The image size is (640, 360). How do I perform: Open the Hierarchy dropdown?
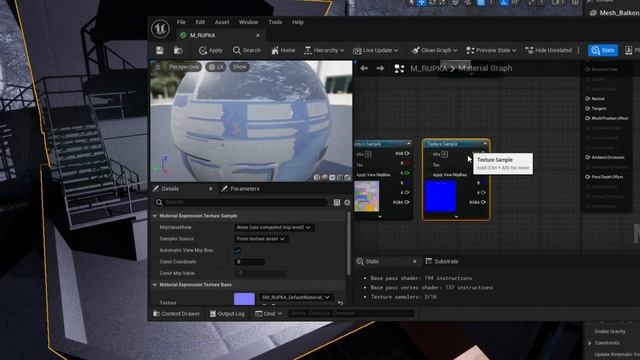(324, 50)
